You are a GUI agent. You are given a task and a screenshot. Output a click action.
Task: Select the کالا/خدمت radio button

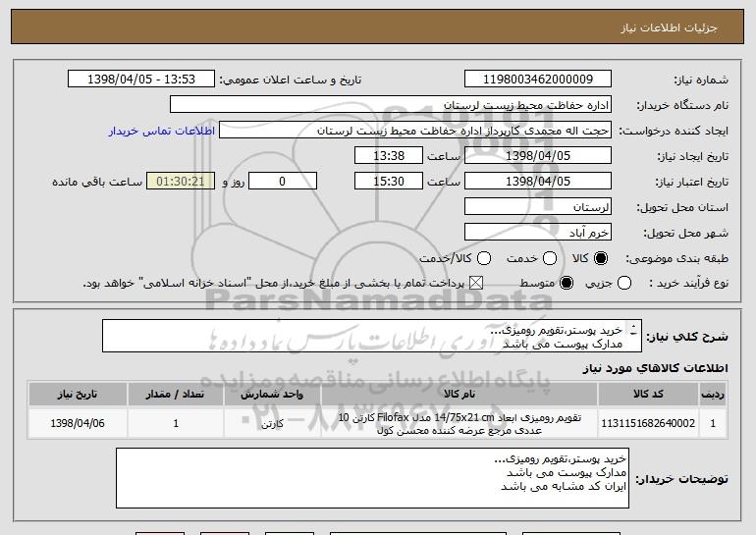(x=484, y=258)
